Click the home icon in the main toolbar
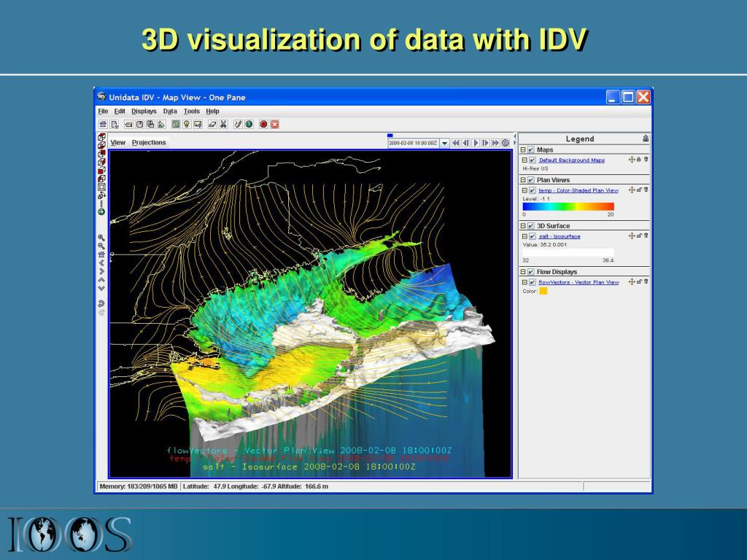The height and width of the screenshot is (560, 747). (x=103, y=124)
